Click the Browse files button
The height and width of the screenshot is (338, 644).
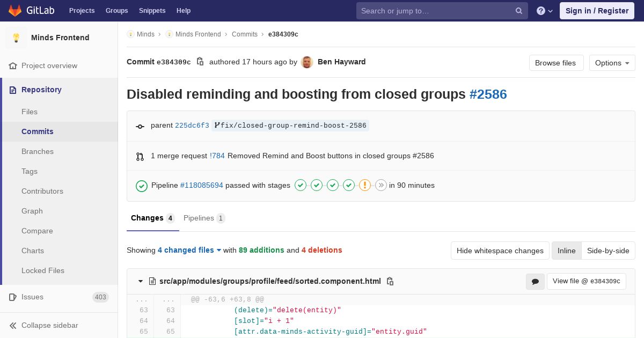[555, 63]
